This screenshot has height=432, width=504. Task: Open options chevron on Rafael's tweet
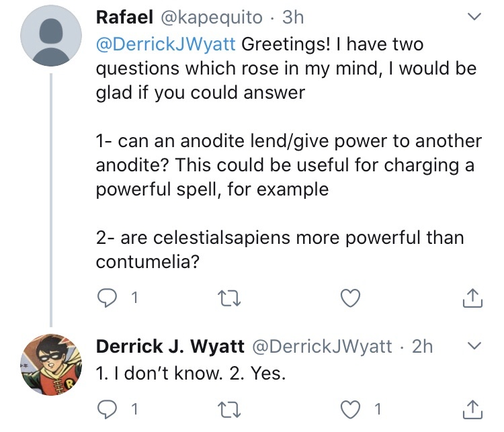coord(474,16)
